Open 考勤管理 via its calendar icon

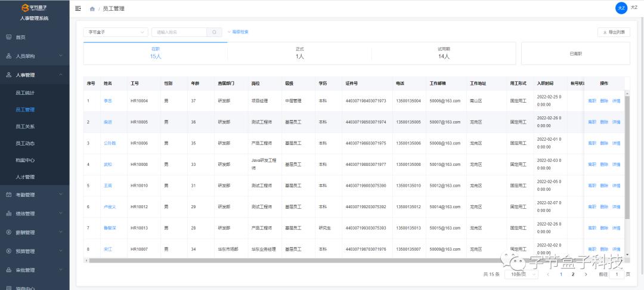pos(9,195)
